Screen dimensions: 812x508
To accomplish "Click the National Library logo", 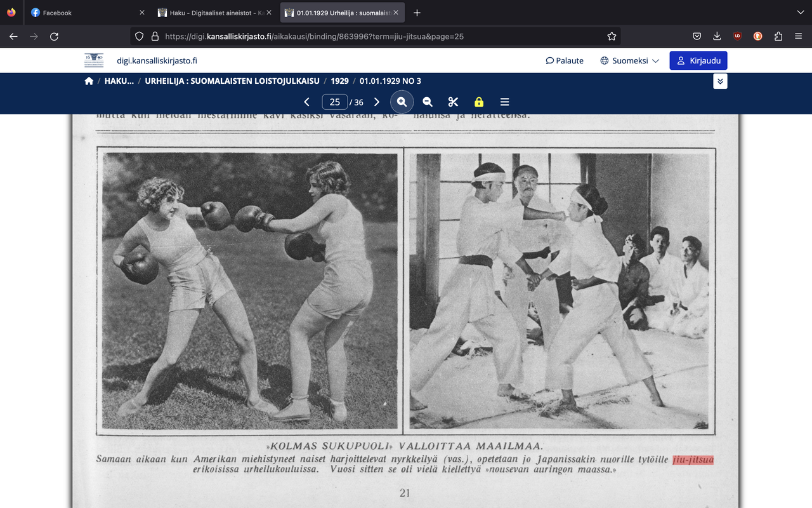I will (x=94, y=60).
